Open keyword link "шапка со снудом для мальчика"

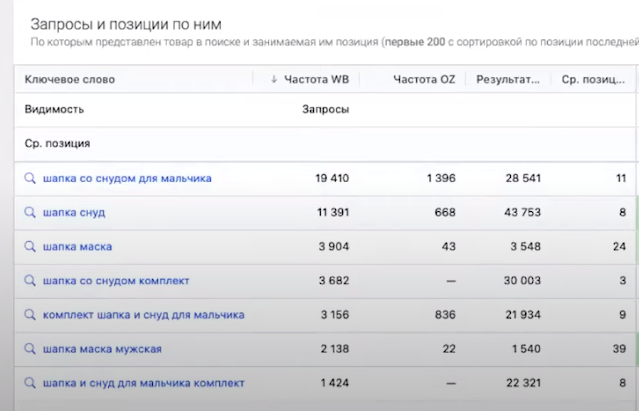pos(127,178)
